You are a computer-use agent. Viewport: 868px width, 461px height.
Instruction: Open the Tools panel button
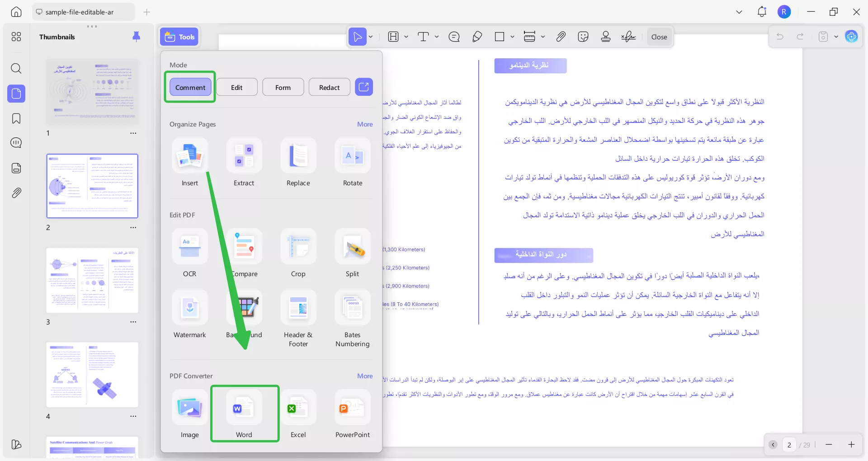pyautogui.click(x=179, y=37)
